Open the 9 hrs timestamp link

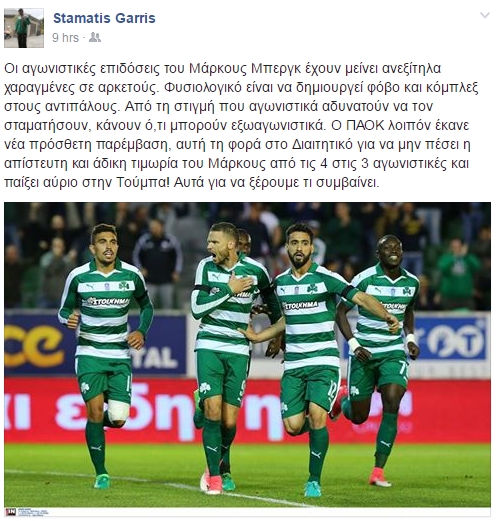pyautogui.click(x=65, y=38)
